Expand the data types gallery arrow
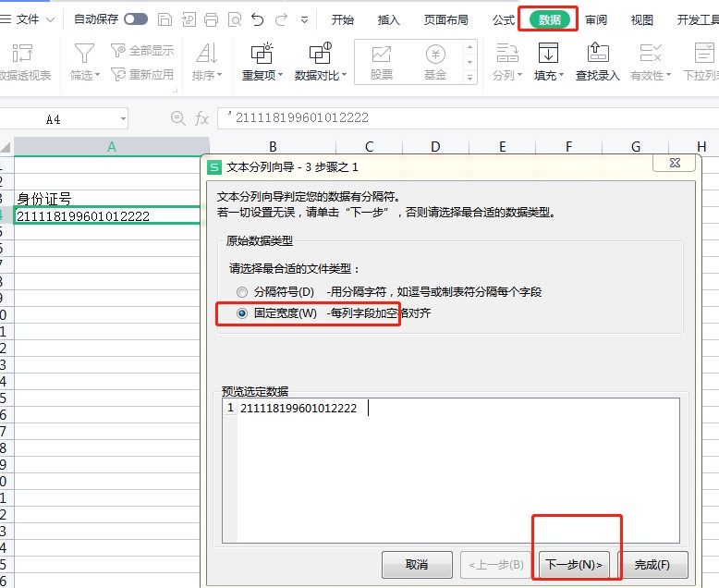The width and height of the screenshot is (719, 588). tap(470, 78)
